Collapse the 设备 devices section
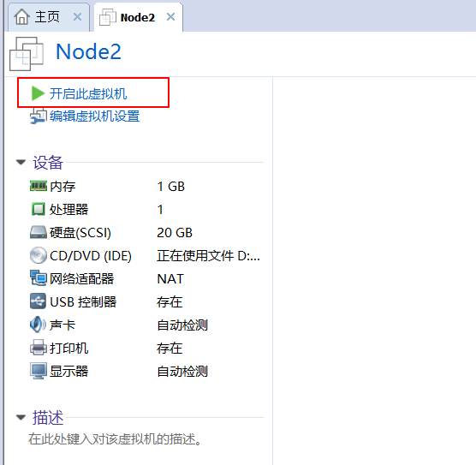The image size is (476, 465). 21,163
